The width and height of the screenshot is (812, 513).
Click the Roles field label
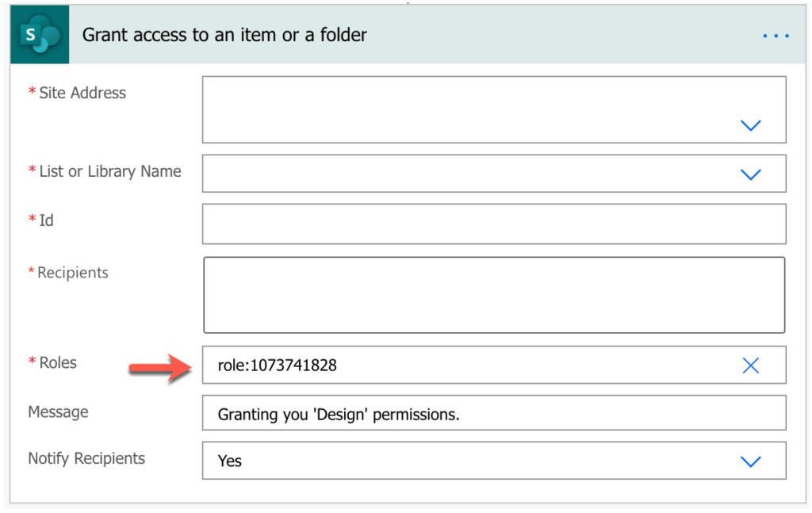[56, 362]
